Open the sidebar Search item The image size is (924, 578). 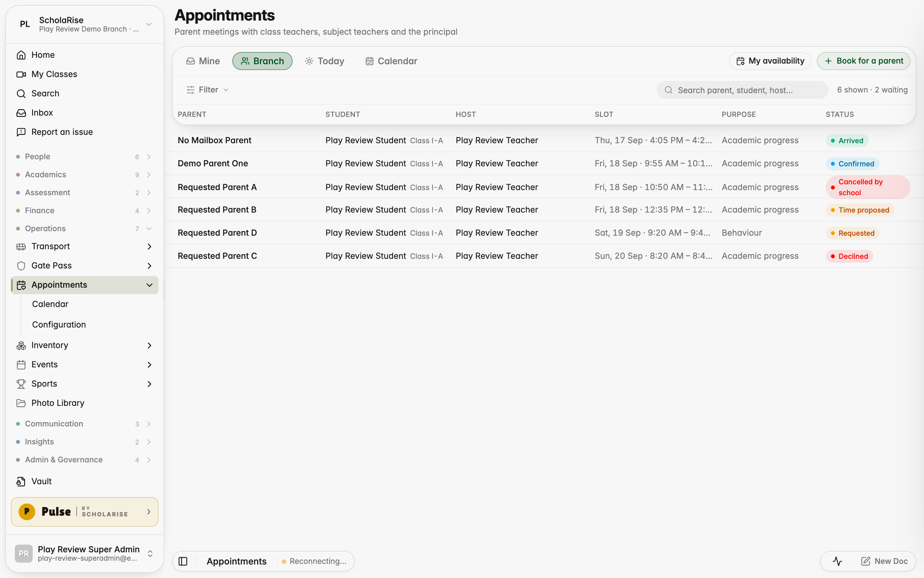point(84,93)
